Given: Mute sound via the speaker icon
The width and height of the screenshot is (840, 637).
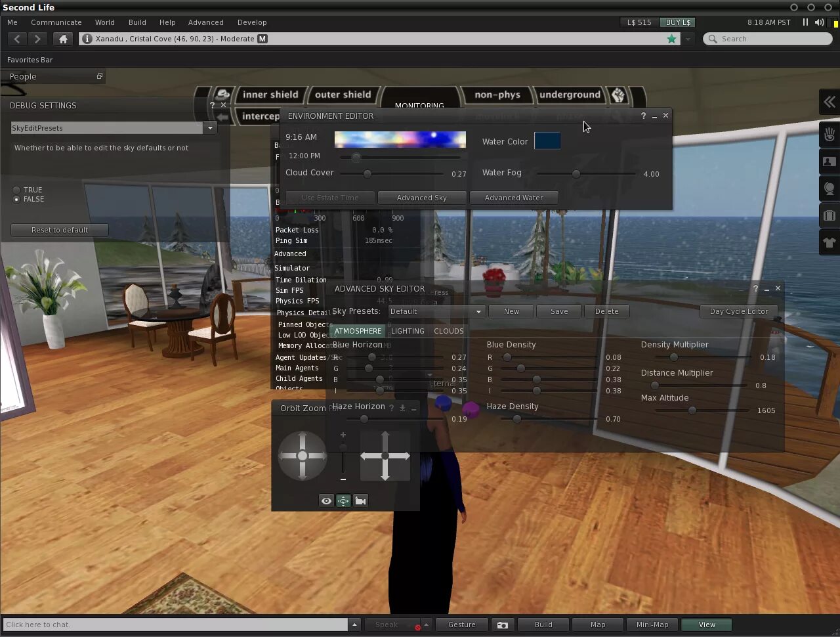Looking at the screenshot, I should click(819, 22).
